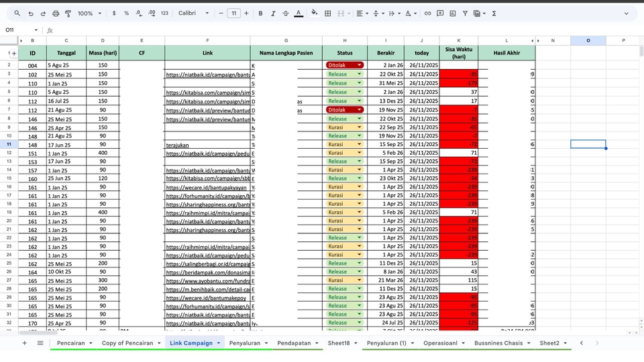Create a filter with funnel icon
This screenshot has width=644, height=362.
(x=465, y=13)
